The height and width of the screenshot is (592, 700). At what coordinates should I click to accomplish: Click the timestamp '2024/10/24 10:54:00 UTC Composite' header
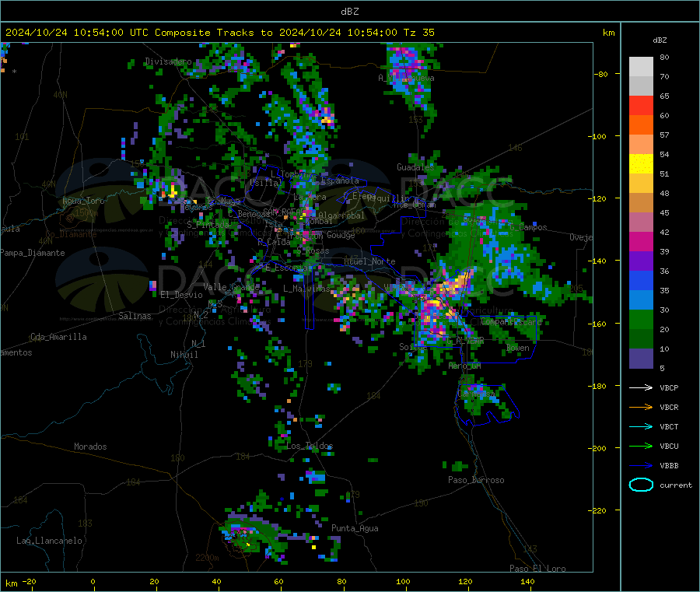click(107, 32)
